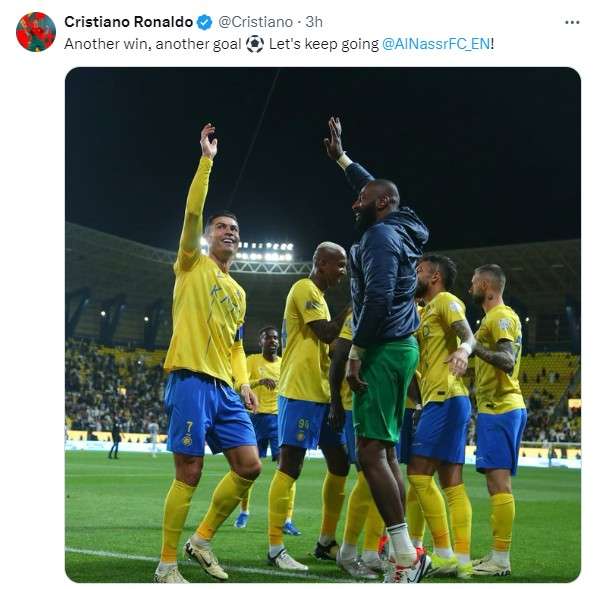Click the number 7 on blue shorts

[189, 426]
